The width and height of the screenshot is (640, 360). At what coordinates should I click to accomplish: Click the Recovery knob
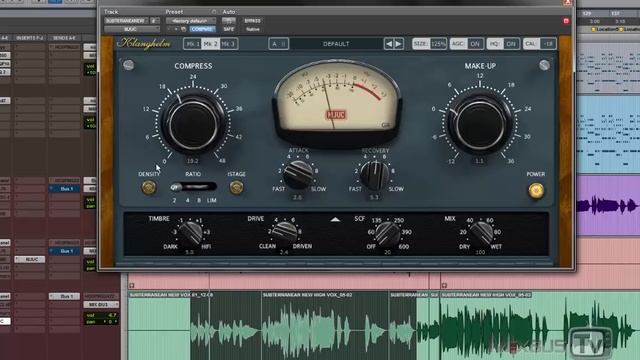(x=374, y=175)
